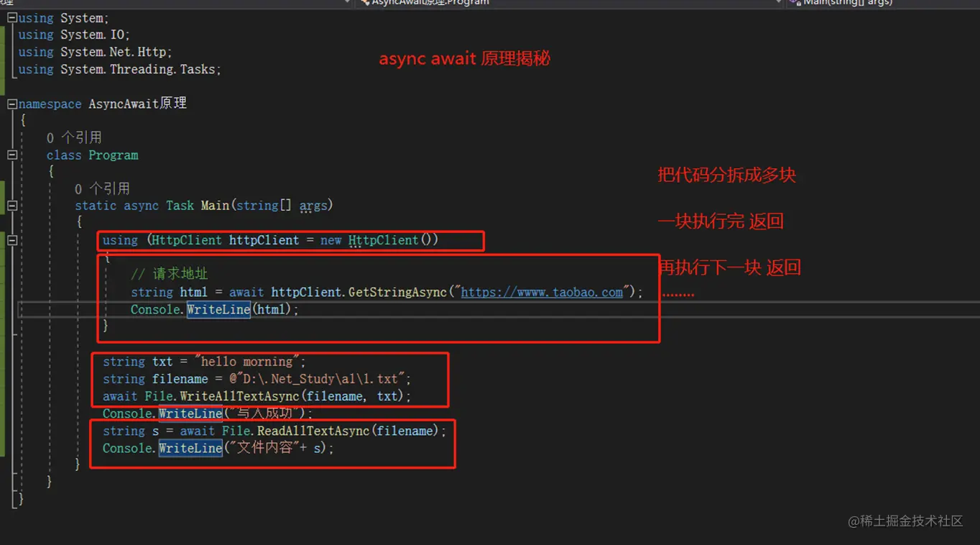Screen dimensions: 980x545
Task: Collapse the namespace AsyncAwait原理 outlining region
Action: [x=12, y=104]
